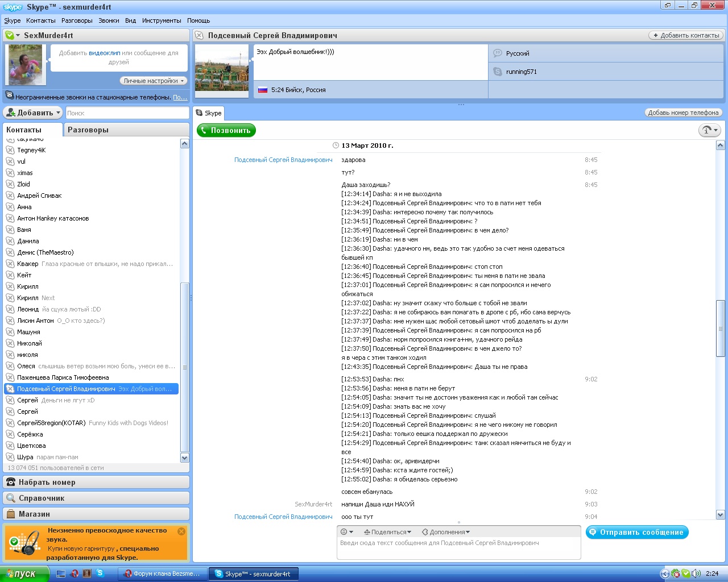Open the Add (Добавить) contact dropdown
This screenshot has height=582, width=728.
click(33, 113)
